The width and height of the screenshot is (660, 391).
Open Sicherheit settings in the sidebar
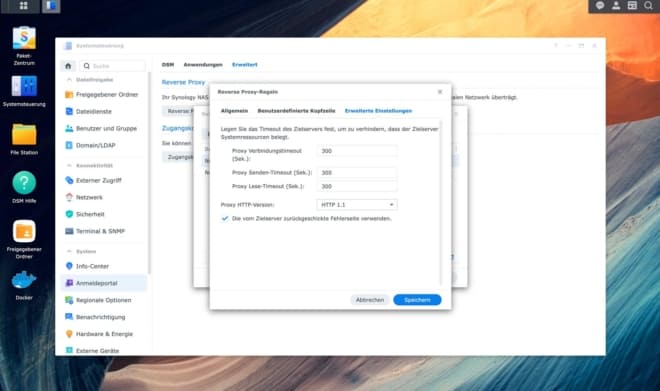pos(104,214)
